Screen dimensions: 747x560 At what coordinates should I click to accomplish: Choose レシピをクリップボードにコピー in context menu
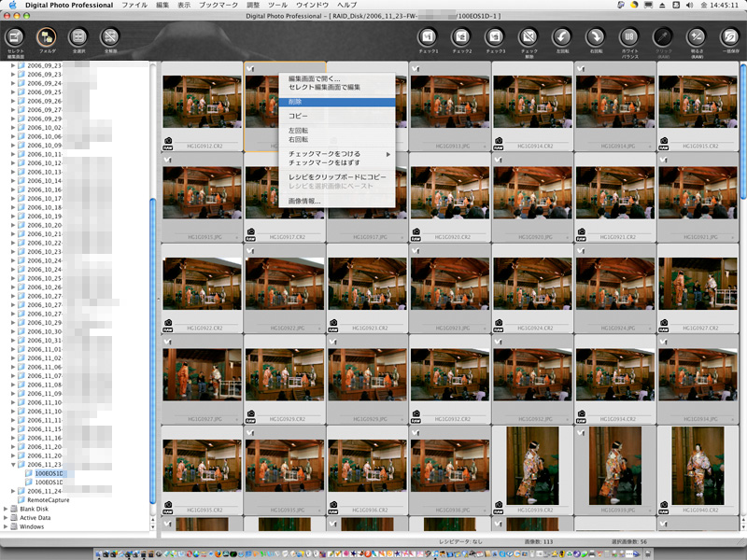pyautogui.click(x=337, y=177)
